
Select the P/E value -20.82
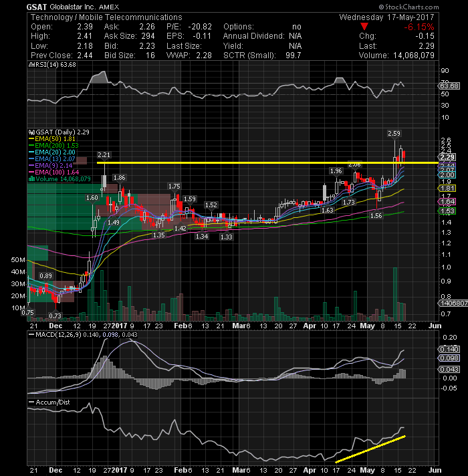click(x=200, y=27)
